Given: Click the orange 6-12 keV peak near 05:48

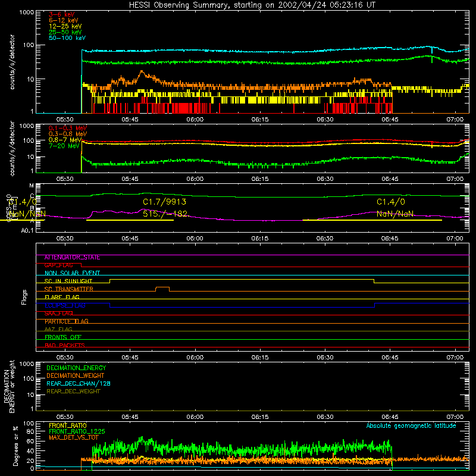Looking at the screenshot, I should point(142,73).
